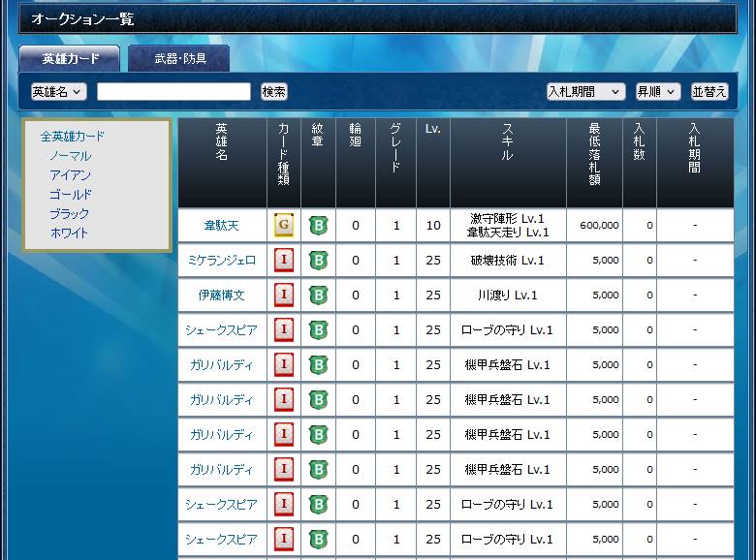Select the 全英雄カード filter link

73,137
